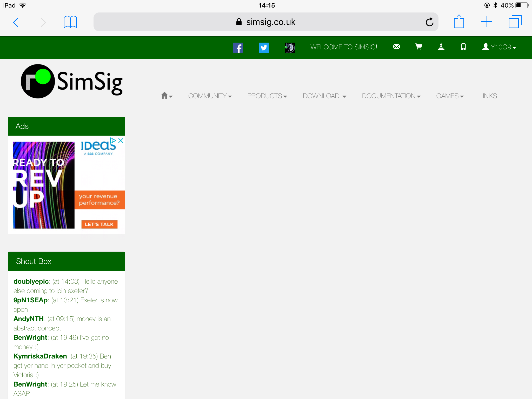532x399 pixels.
Task: Open the DOWNLOAD menu
Action: [x=324, y=96]
